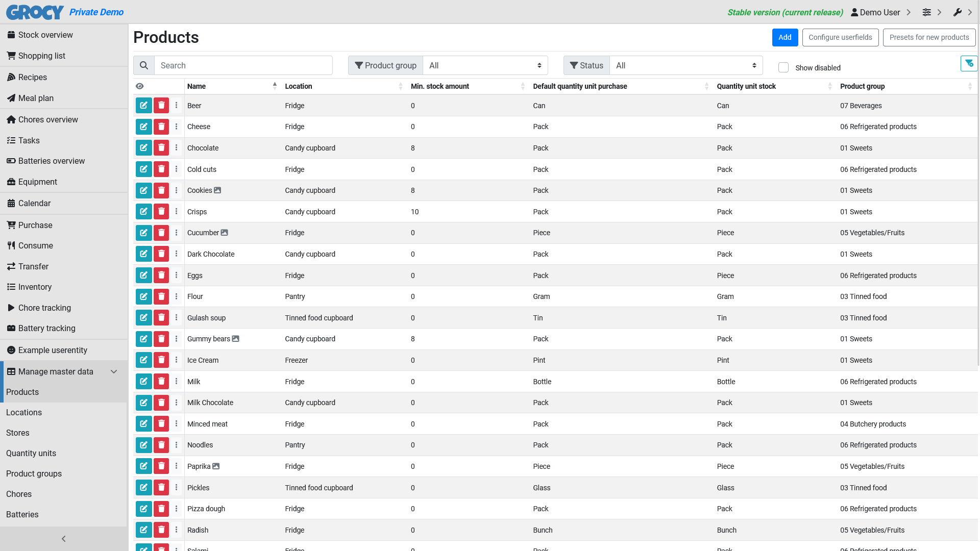Delete the Noodles product
Screen dimensions: 980x551
[x=161, y=445]
